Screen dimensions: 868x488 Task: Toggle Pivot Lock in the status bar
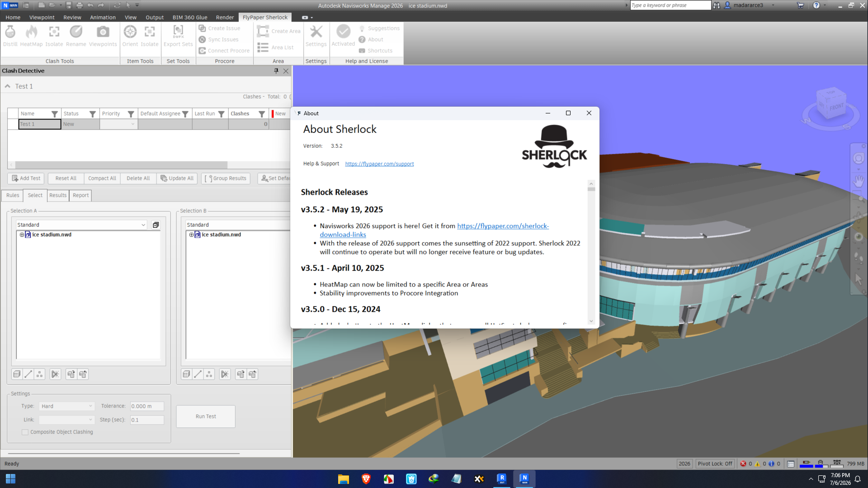pyautogui.click(x=715, y=464)
